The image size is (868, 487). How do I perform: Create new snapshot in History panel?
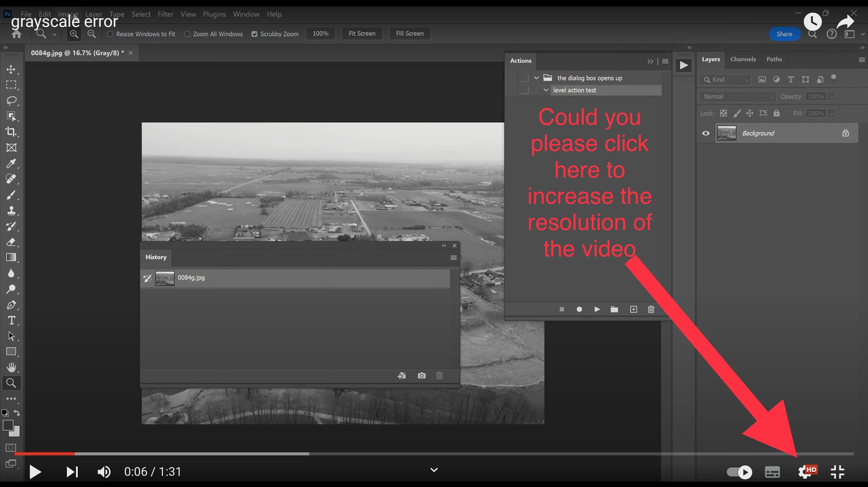[x=422, y=375]
